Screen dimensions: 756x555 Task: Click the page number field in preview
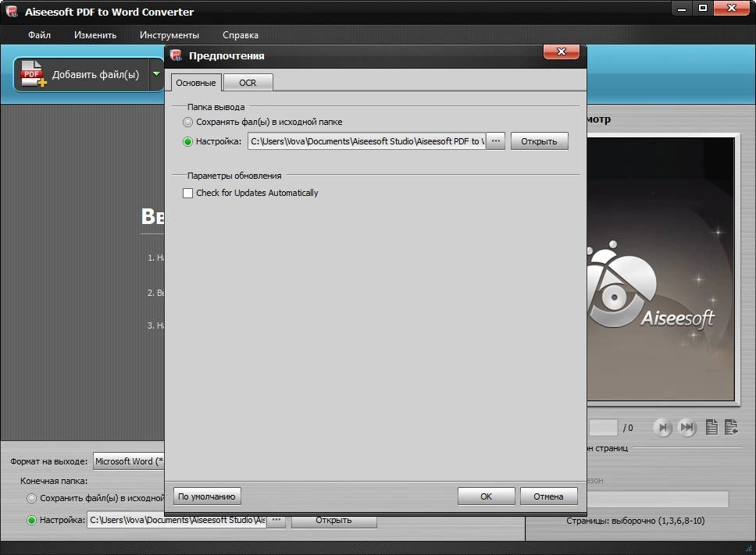click(602, 427)
